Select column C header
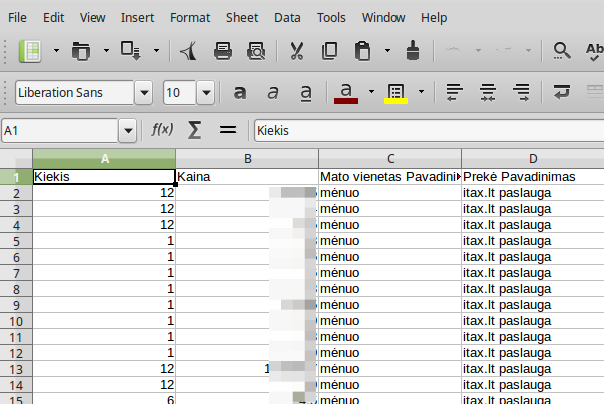This screenshot has width=604, height=404. tap(390, 159)
